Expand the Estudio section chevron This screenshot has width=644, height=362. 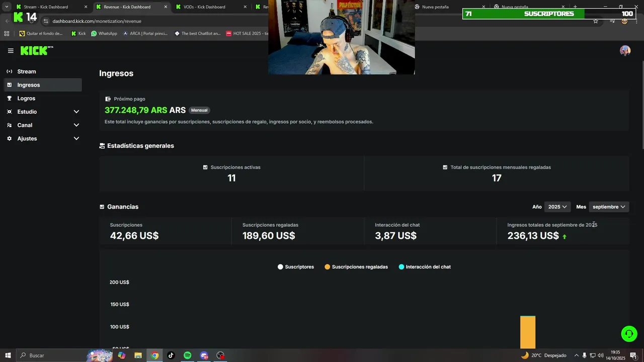coord(76,112)
